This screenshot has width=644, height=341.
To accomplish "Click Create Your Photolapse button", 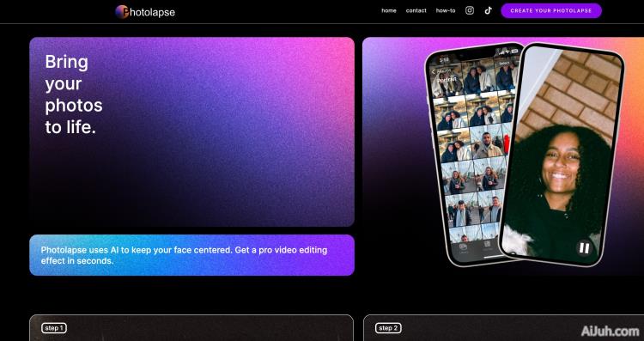I will click(x=551, y=10).
